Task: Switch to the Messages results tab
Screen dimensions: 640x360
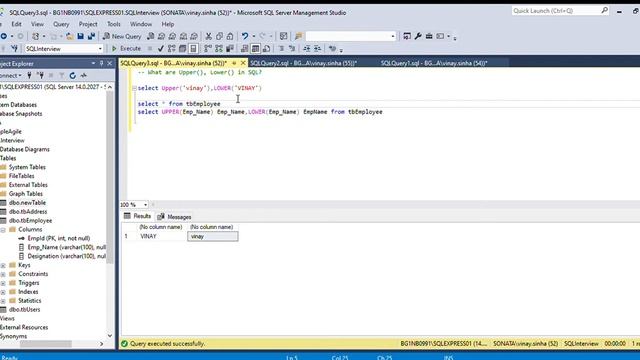Action: (x=175, y=217)
